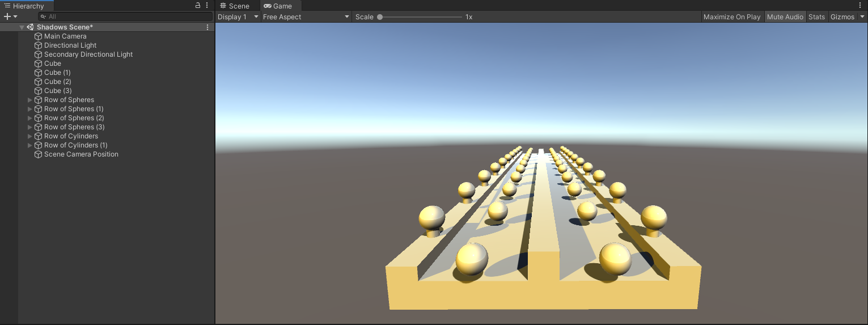The width and height of the screenshot is (868, 325).
Task: Select Main Camera in the Hierarchy
Action: tap(65, 36)
